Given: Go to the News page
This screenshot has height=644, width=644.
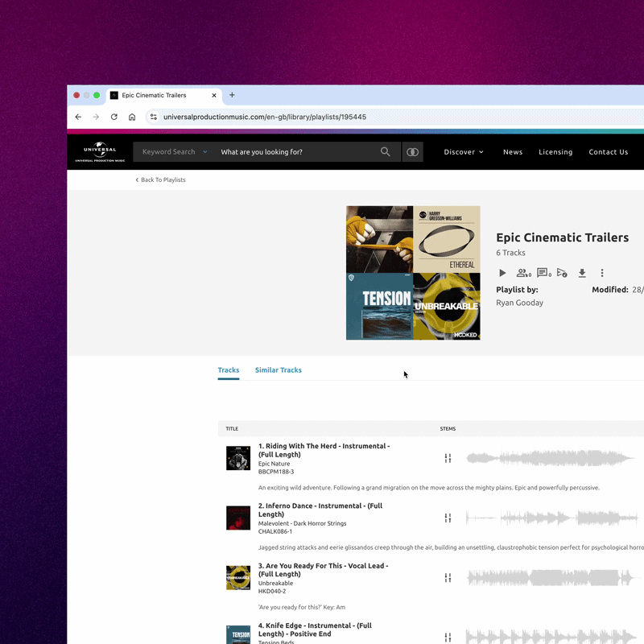Looking at the screenshot, I should click(513, 151).
